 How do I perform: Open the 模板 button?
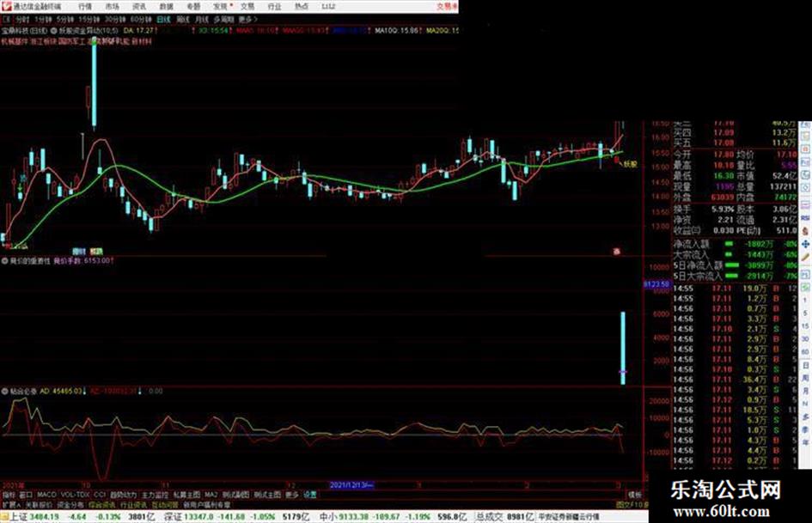635,495
